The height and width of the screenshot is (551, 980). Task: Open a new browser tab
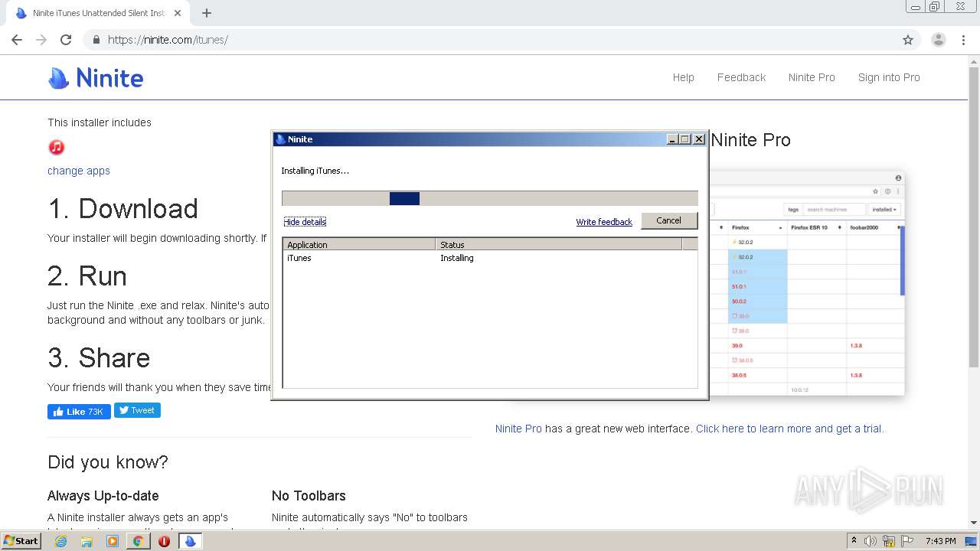tap(207, 13)
